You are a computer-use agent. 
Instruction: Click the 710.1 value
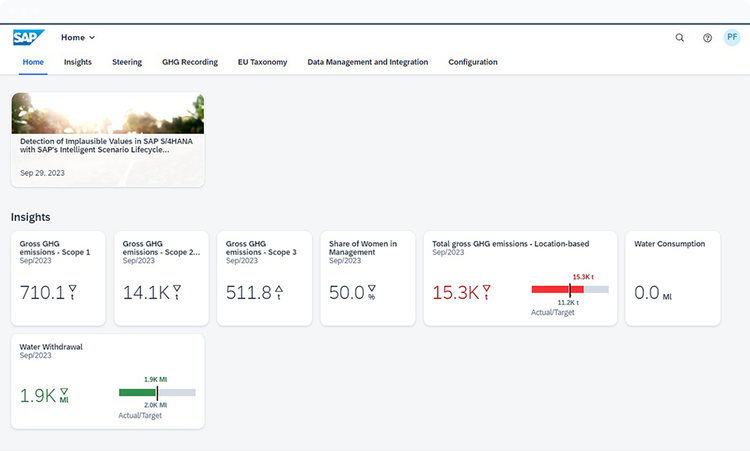pos(42,292)
